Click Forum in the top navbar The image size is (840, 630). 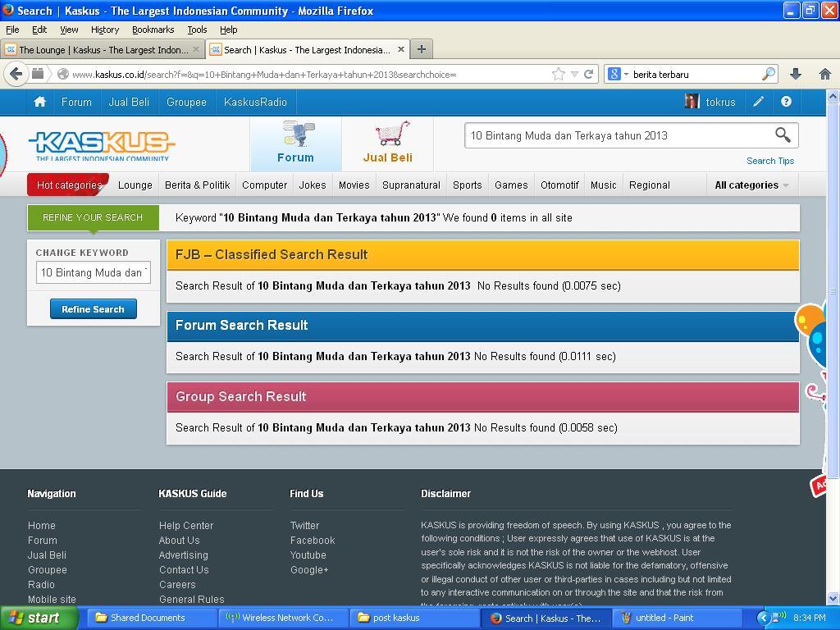[76, 102]
